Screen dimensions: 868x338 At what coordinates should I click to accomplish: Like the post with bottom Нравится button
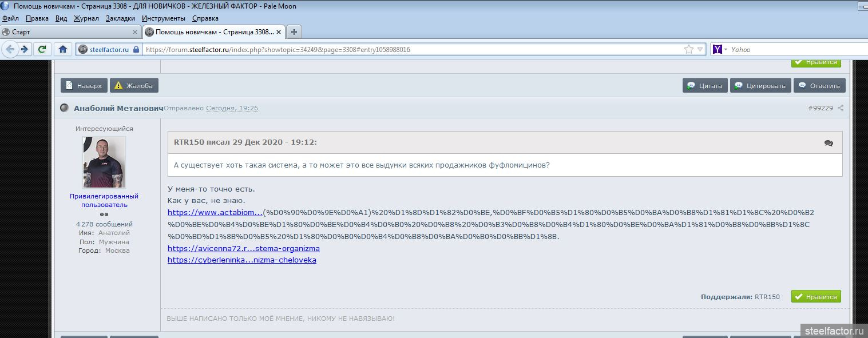(x=816, y=297)
